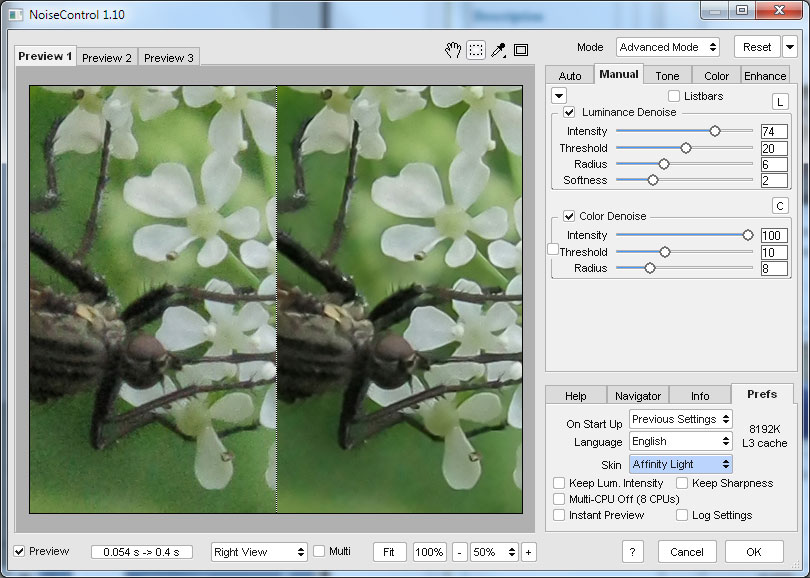The image size is (810, 578).
Task: Enable Keep Sharpness option
Action: pyautogui.click(x=682, y=483)
